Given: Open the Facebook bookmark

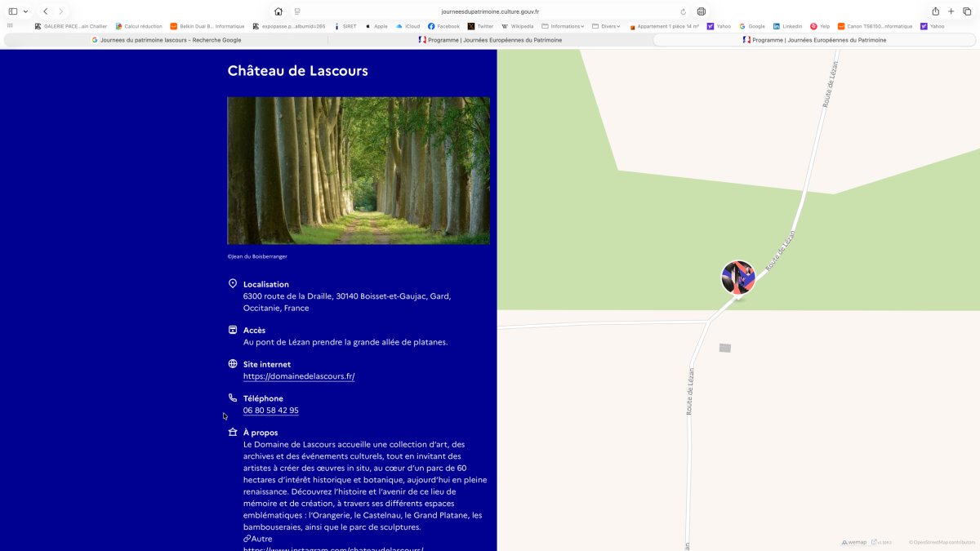Looking at the screenshot, I should (443, 26).
